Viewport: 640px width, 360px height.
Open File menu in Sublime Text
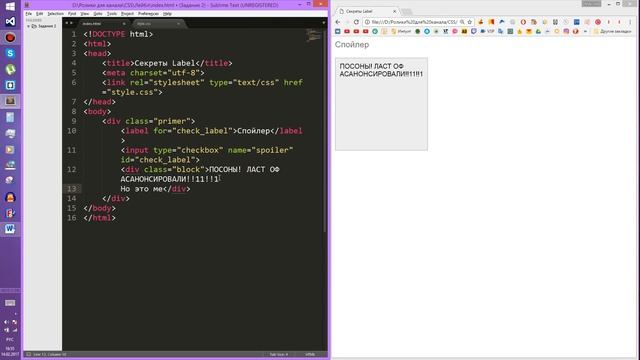click(29, 13)
